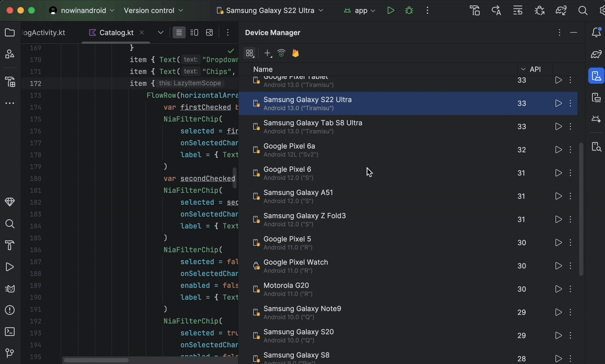Image resolution: width=605 pixels, height=364 pixels.
Task: Launch the Google Pixel 6 emulator
Action: click(558, 173)
